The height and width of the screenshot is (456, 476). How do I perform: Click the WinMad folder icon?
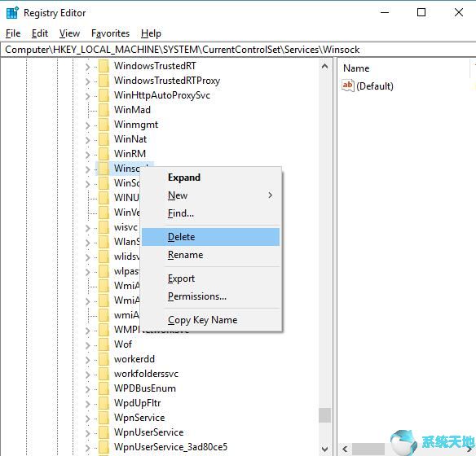(104, 110)
